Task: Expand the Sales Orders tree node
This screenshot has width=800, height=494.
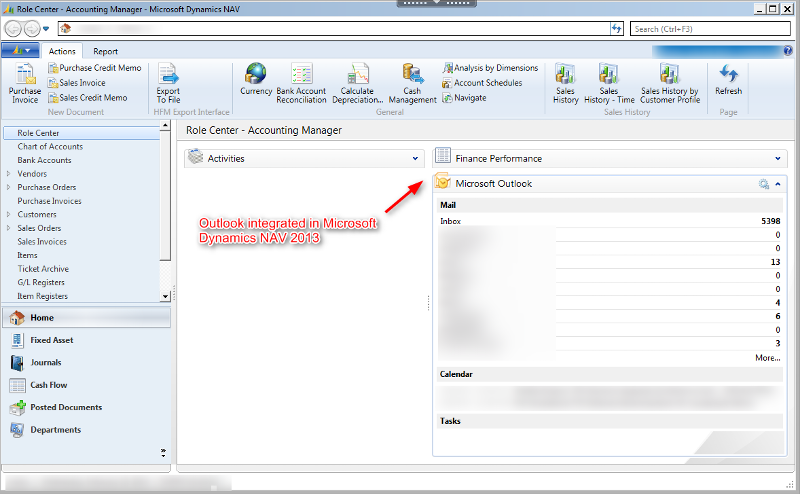Action: click(9, 228)
